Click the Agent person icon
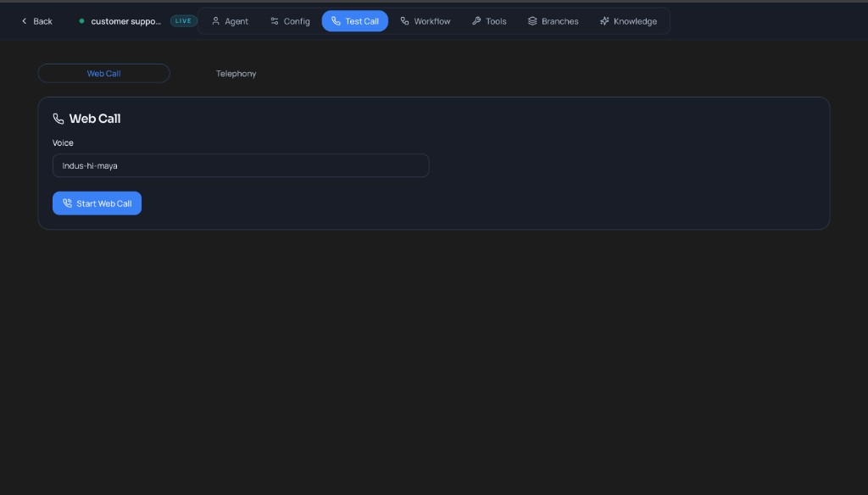The height and width of the screenshot is (495, 868). 215,21
